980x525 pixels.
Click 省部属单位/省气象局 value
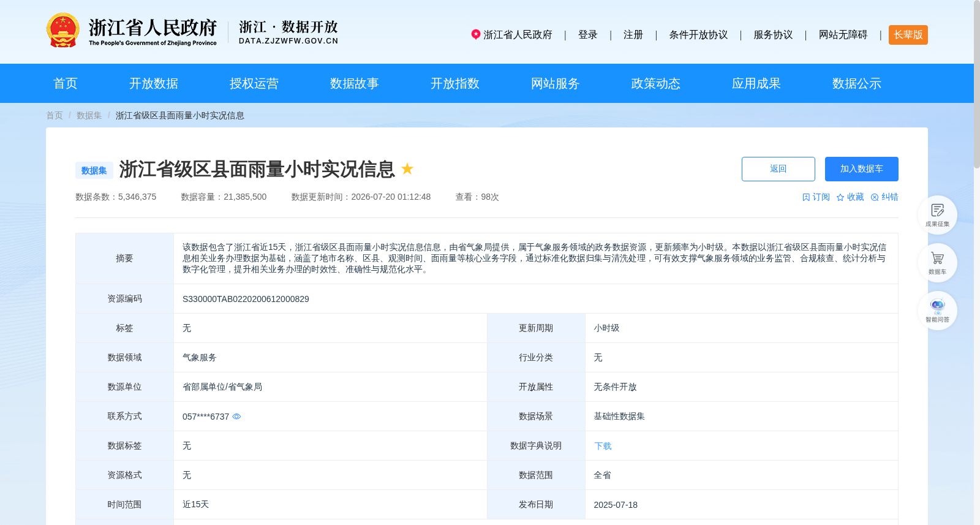pyautogui.click(x=222, y=387)
